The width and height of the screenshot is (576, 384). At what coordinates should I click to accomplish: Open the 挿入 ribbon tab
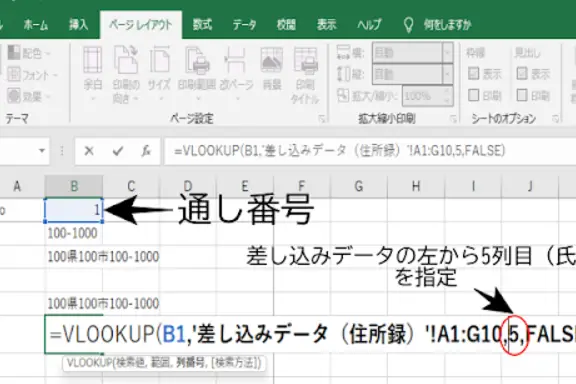(x=79, y=25)
